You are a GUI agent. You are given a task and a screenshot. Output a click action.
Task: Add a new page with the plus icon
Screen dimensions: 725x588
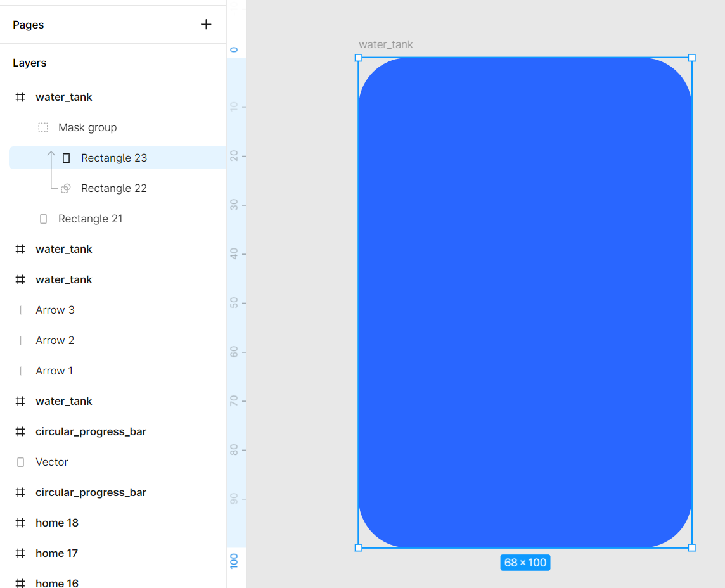pos(206,25)
